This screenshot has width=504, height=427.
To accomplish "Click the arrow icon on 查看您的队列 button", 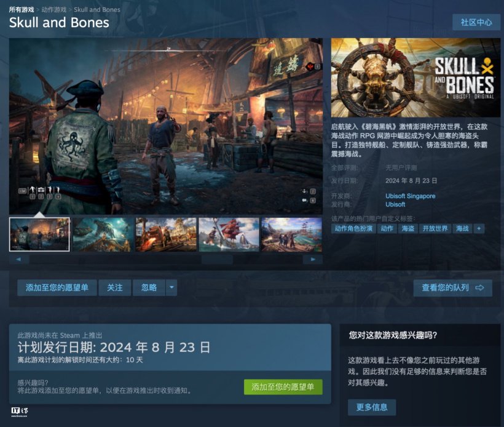I will coord(479,288).
